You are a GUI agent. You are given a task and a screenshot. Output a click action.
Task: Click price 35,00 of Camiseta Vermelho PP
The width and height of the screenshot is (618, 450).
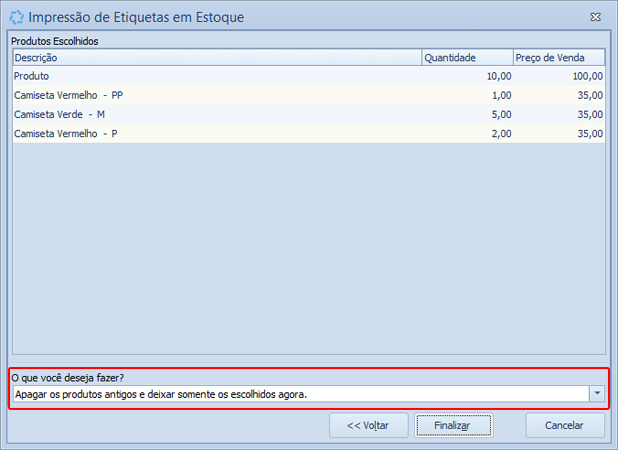(590, 95)
